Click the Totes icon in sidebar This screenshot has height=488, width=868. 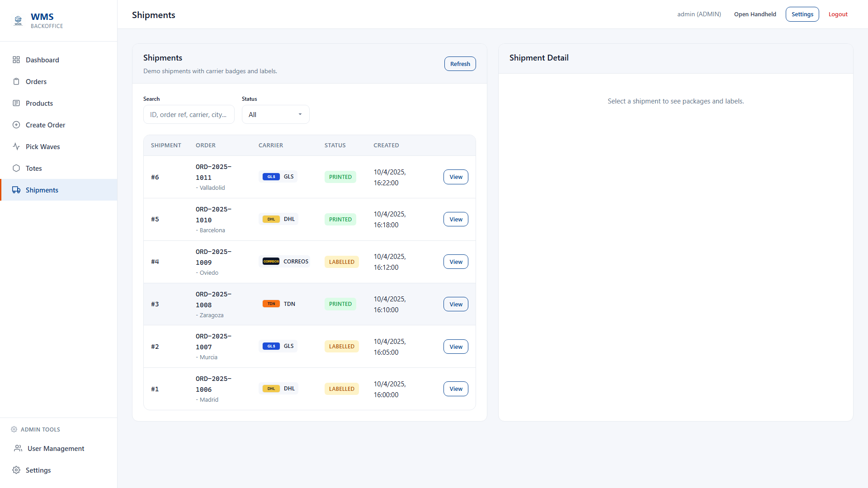click(x=17, y=168)
